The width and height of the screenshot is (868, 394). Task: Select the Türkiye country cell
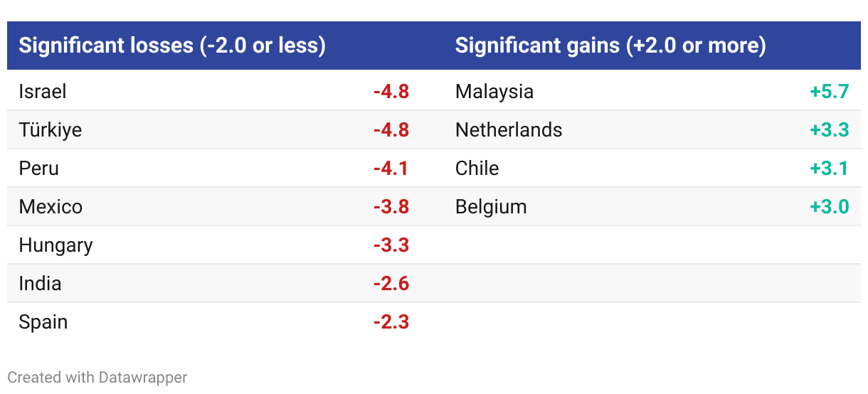point(50,129)
